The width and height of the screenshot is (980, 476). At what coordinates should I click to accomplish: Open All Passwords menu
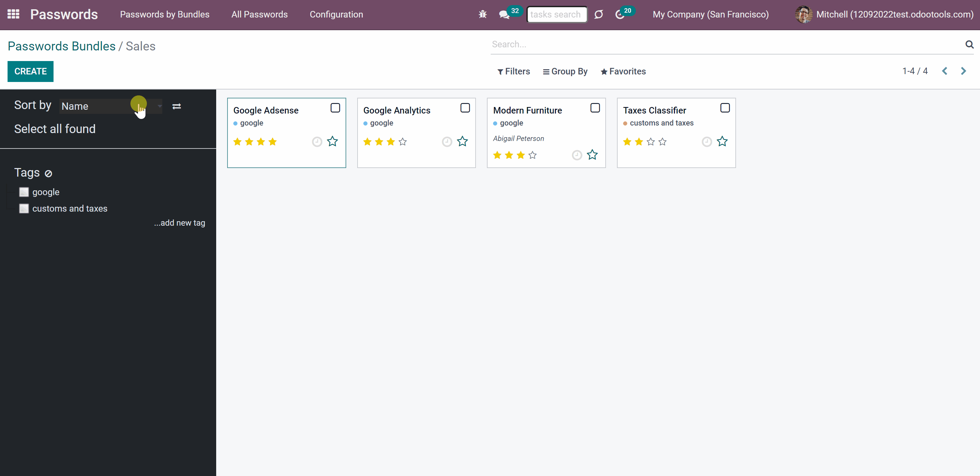click(259, 14)
